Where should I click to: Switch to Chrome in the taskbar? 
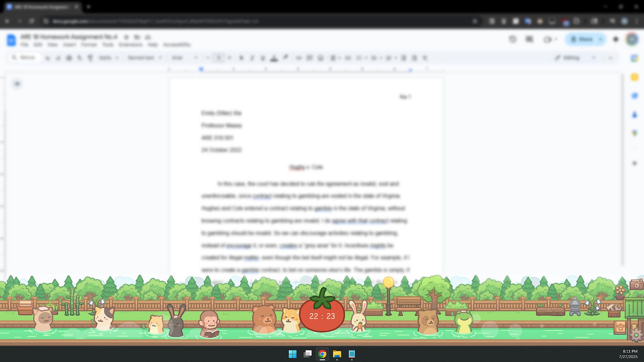[322, 354]
